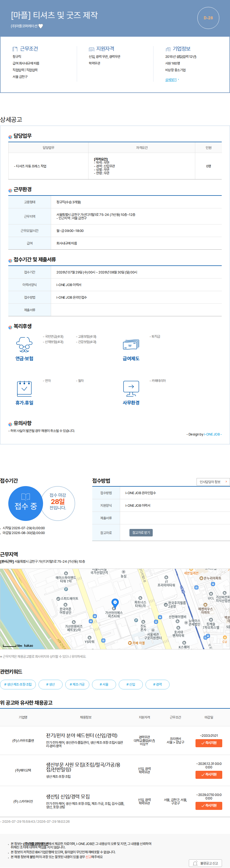Open the 생산부문 사원 모집 job posting
Viewport: 230px width, 868px height.
pos(83,767)
